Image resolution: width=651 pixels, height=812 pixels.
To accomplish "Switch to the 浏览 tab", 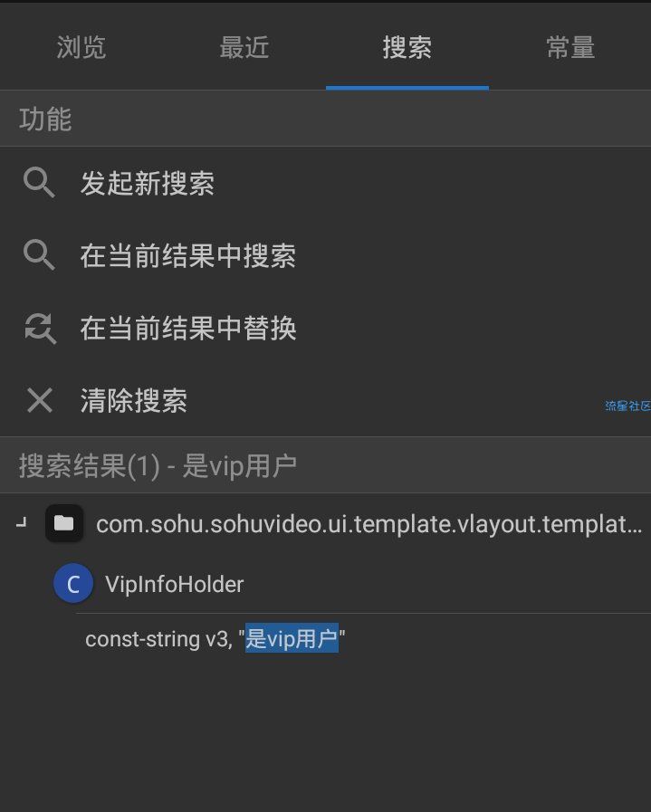I will click(81, 48).
